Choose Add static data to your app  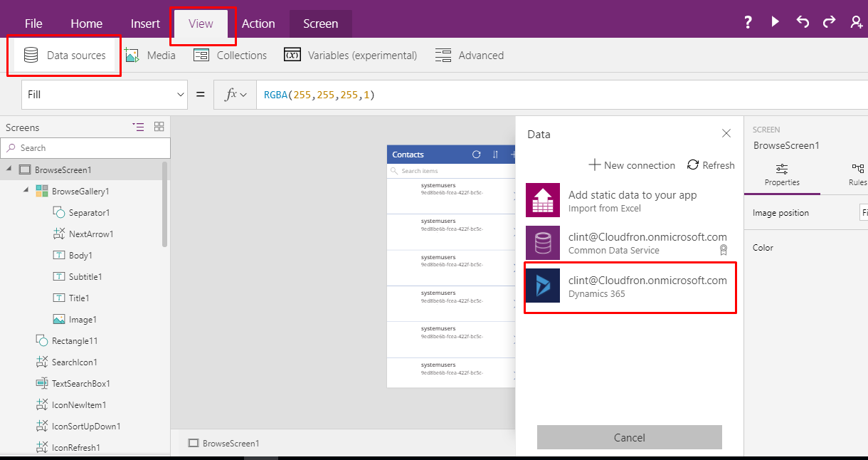point(630,201)
